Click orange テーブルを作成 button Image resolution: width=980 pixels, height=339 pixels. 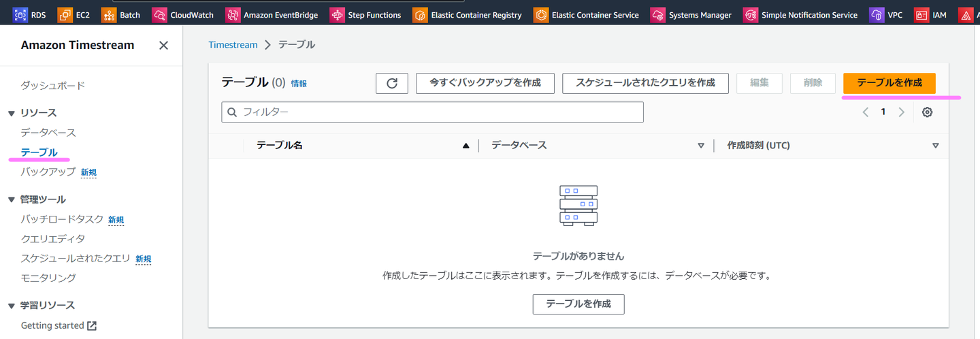(889, 83)
